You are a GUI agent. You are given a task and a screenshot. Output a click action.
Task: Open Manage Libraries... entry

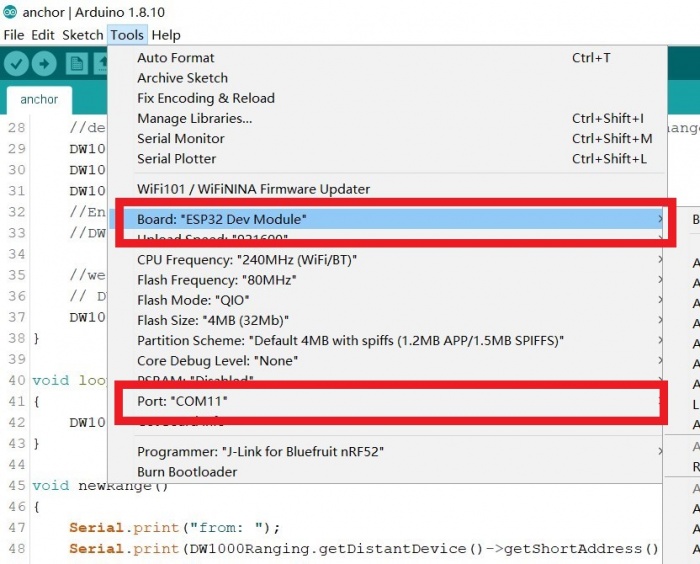388,118
